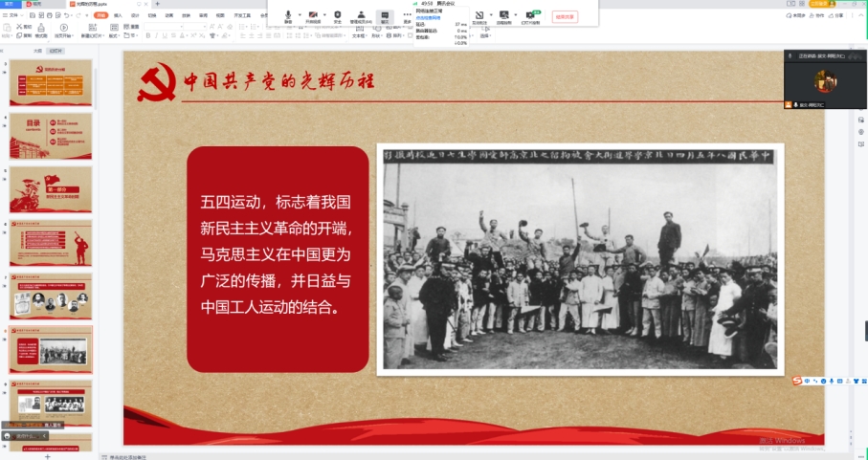Switch to the Insert ribbon tab
868x460 pixels.
pos(118,15)
